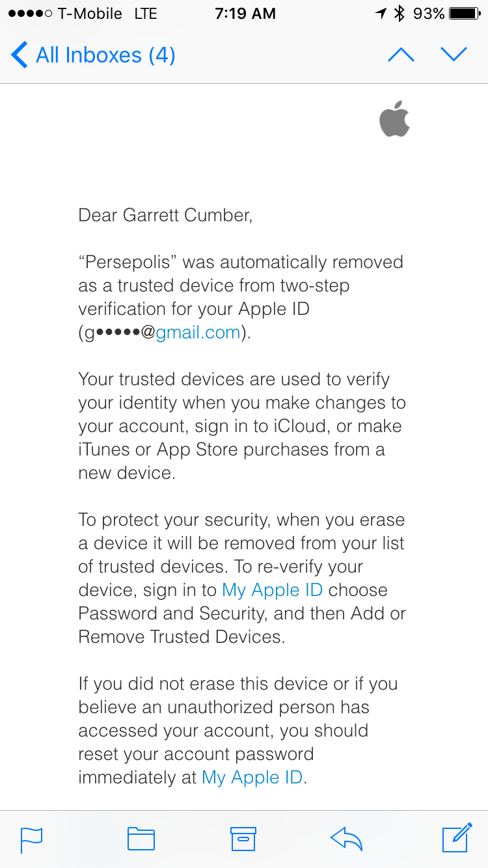Open My Apple ID link in last paragraph

pos(252,778)
